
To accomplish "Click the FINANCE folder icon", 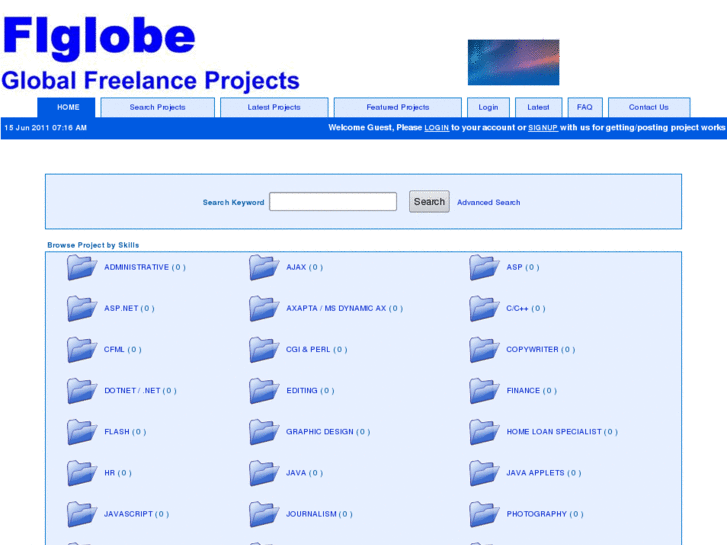I will coord(484,391).
